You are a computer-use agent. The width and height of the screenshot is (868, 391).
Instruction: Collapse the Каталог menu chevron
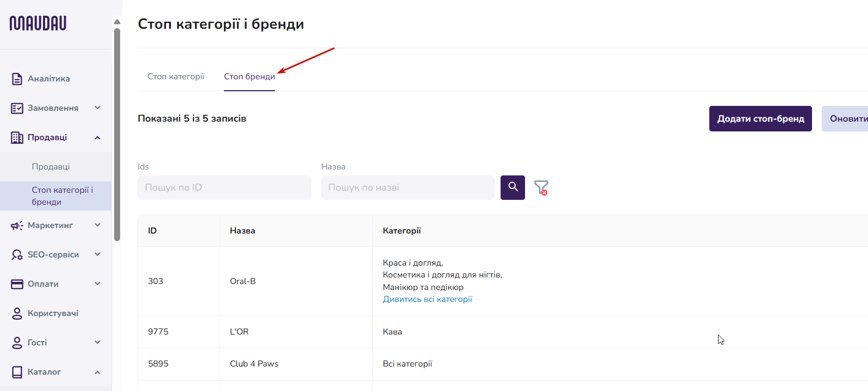pos(97,372)
